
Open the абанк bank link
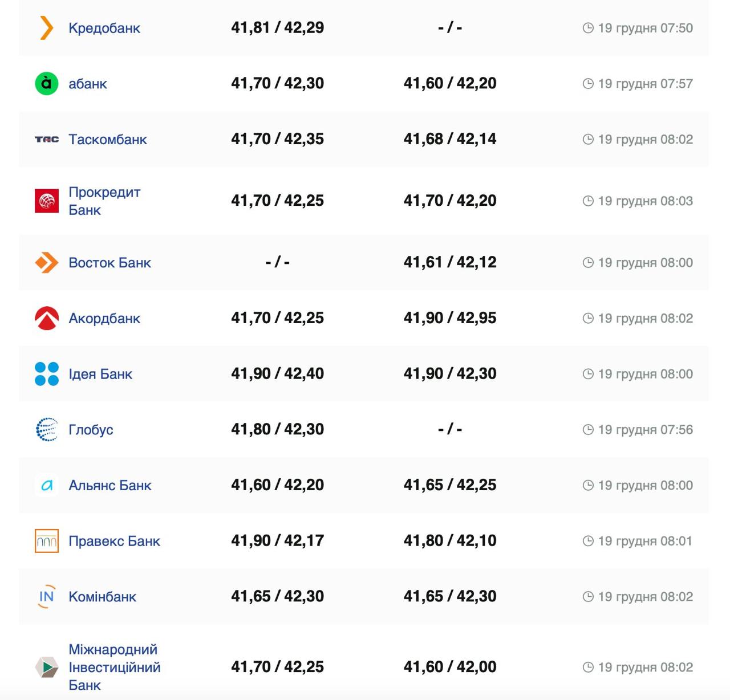88,84
